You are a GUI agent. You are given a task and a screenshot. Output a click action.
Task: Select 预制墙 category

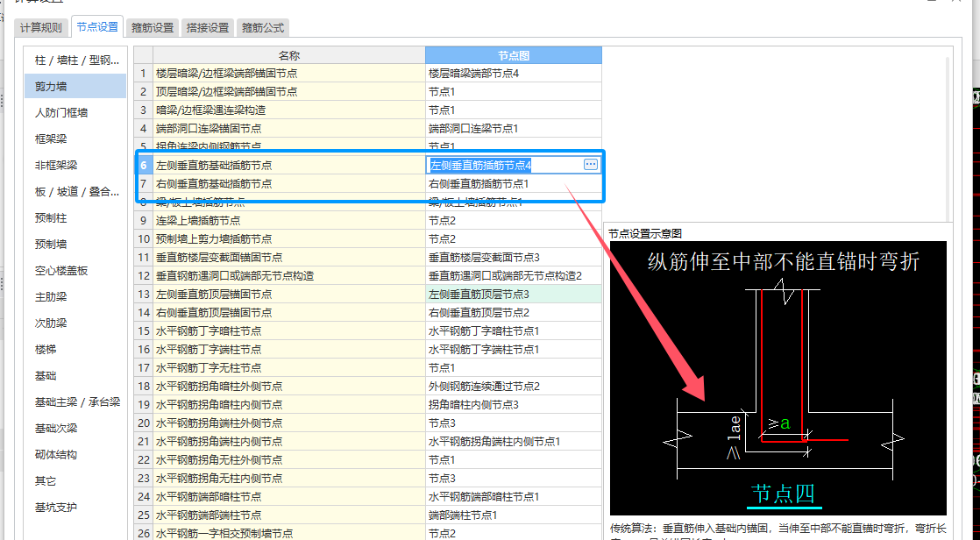click(75, 244)
